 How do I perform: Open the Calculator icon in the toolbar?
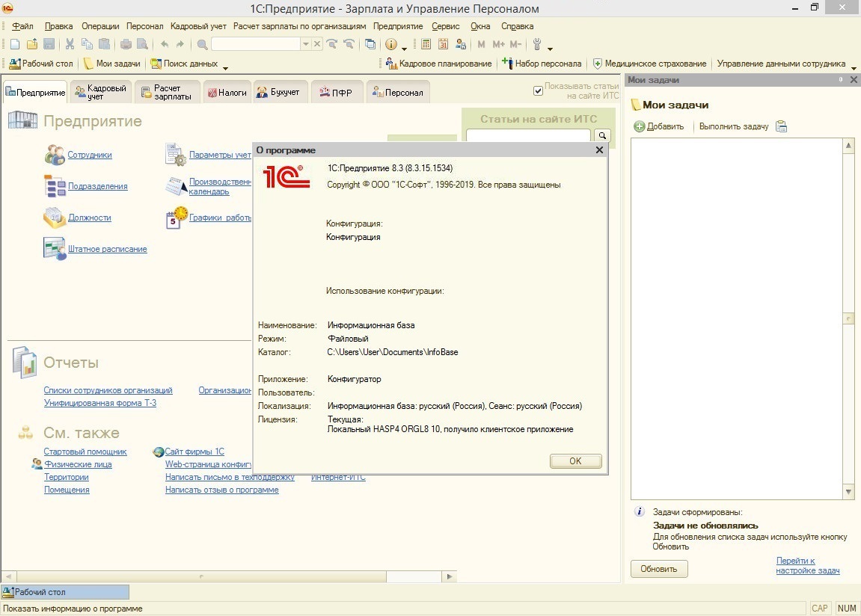pyautogui.click(x=426, y=44)
